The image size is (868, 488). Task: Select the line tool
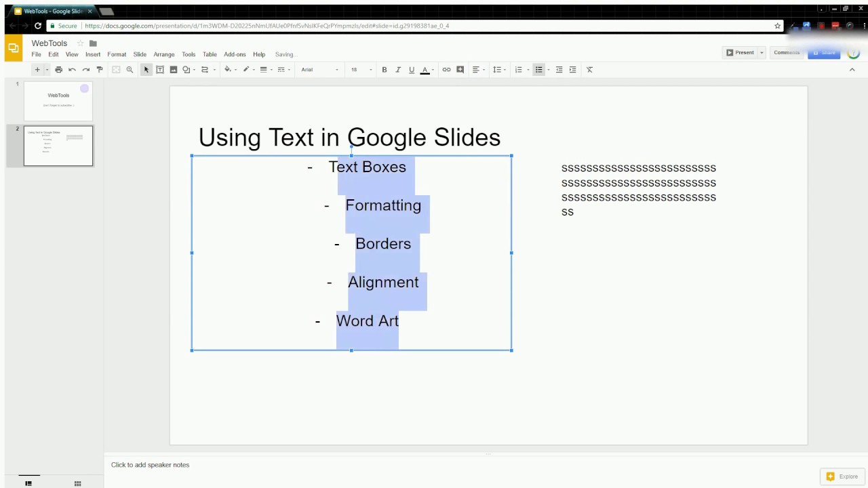205,70
